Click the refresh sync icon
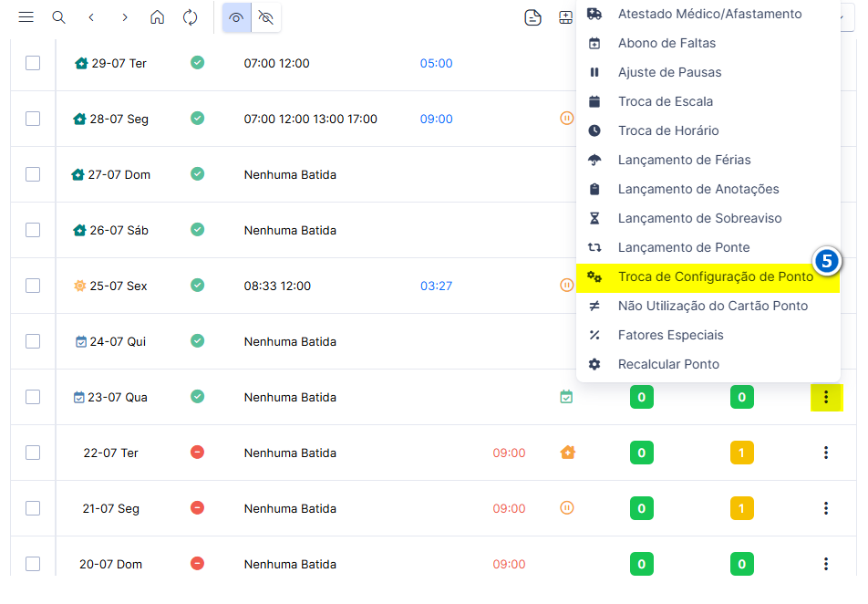868x604 pixels. 190,17
